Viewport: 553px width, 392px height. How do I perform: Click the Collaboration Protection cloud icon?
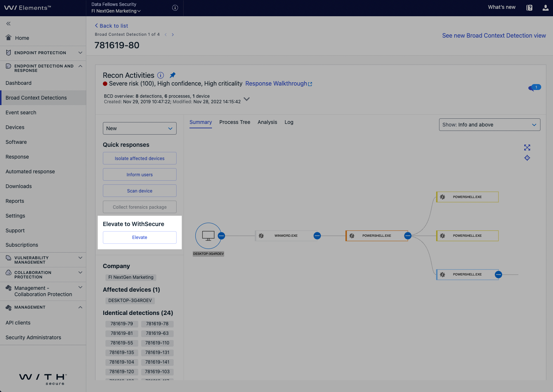pos(8,272)
